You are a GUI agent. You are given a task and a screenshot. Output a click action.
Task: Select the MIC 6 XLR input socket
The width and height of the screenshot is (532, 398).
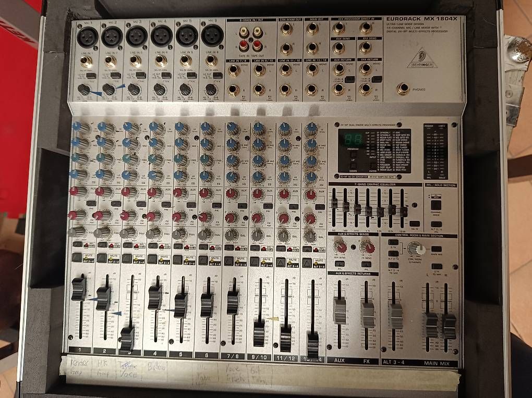[212, 35]
